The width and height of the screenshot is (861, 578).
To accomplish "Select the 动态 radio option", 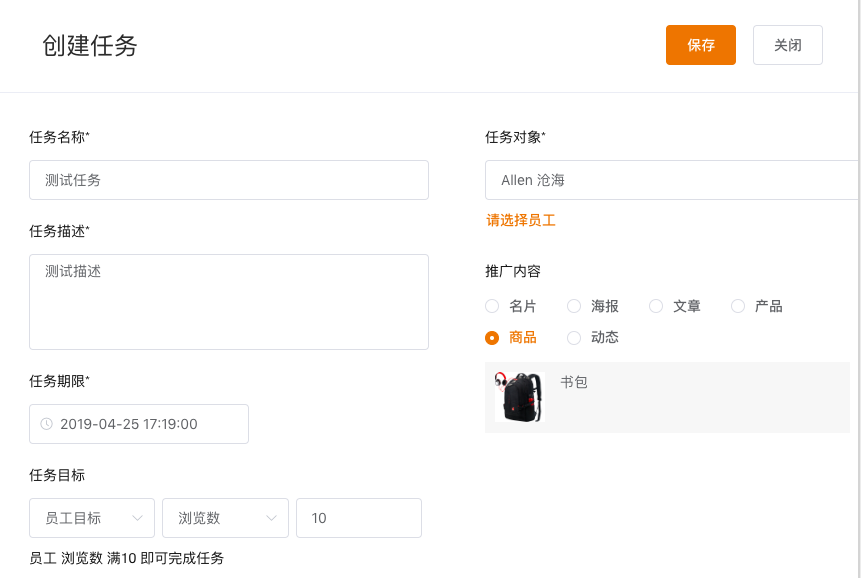I will coord(574,338).
